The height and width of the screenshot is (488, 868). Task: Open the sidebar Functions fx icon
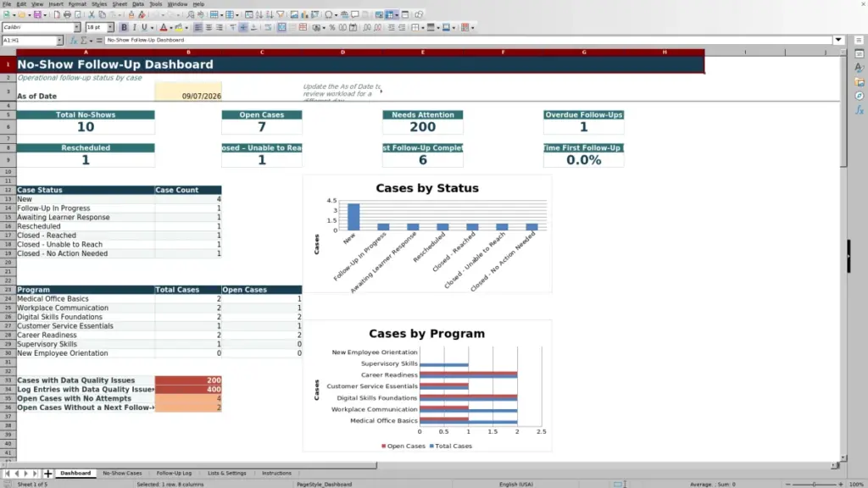[859, 110]
